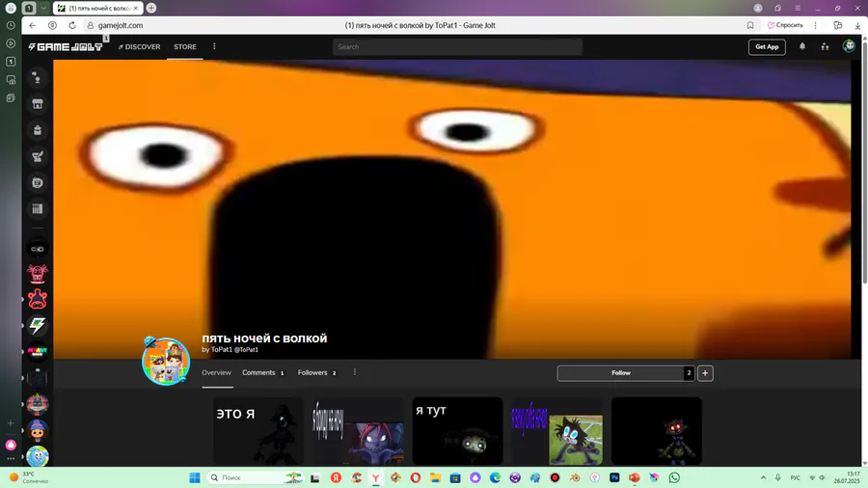Click the browser back arrow
868x488 pixels.
[33, 25]
